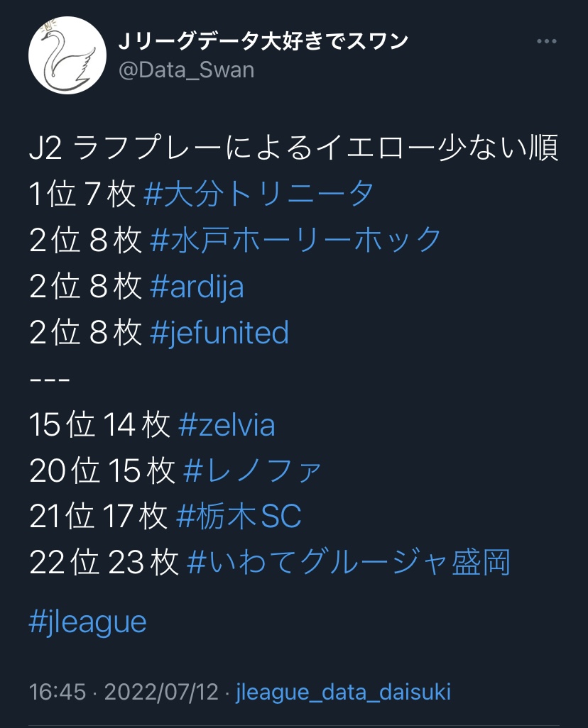Tap the #栃木SC hashtag
588x728 pixels.
pyautogui.click(x=239, y=517)
